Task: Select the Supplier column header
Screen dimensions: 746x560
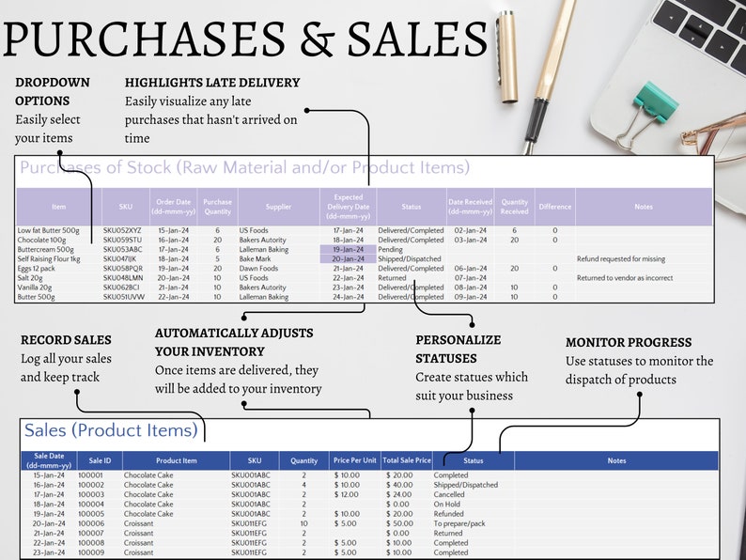Action: tap(278, 207)
